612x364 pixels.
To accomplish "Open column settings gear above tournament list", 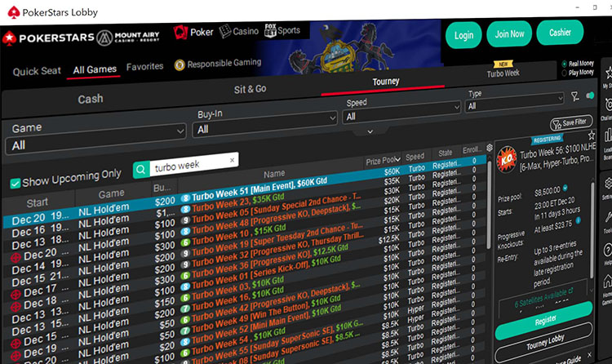I will tap(489, 149).
